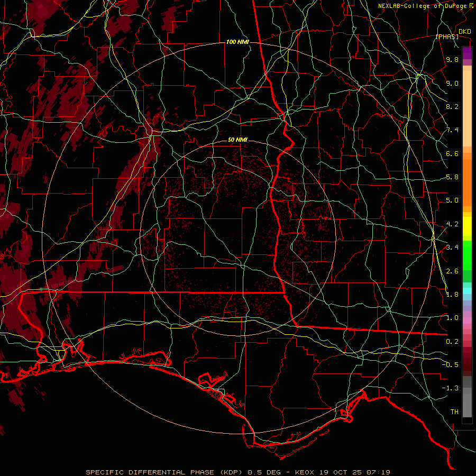Click the 07:19 timestamp in the caption
The image size is (476, 476).
(378, 472)
